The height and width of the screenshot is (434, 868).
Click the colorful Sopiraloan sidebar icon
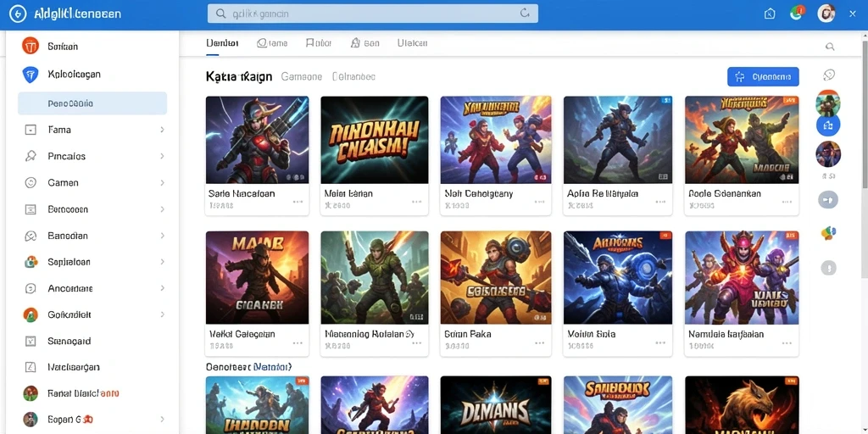click(x=31, y=262)
